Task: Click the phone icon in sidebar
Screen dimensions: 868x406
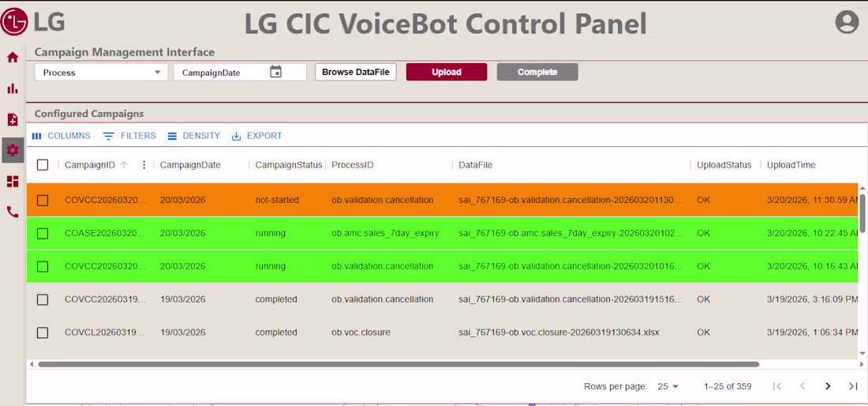Action: click(x=13, y=212)
